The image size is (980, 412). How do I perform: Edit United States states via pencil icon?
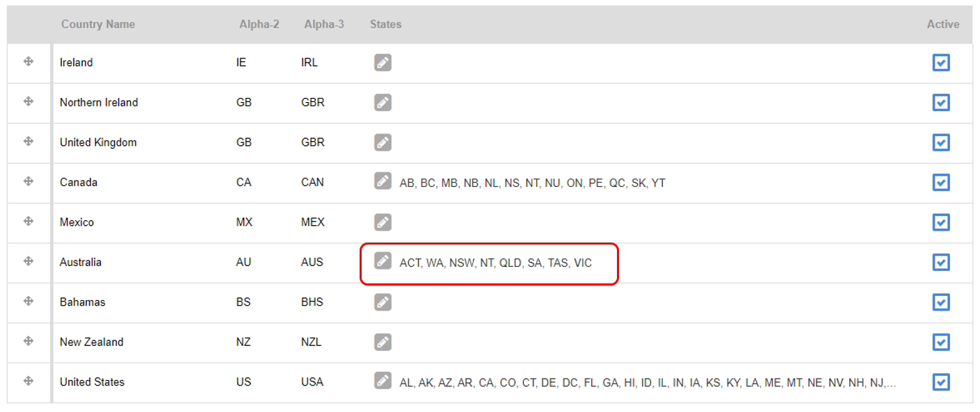click(383, 381)
